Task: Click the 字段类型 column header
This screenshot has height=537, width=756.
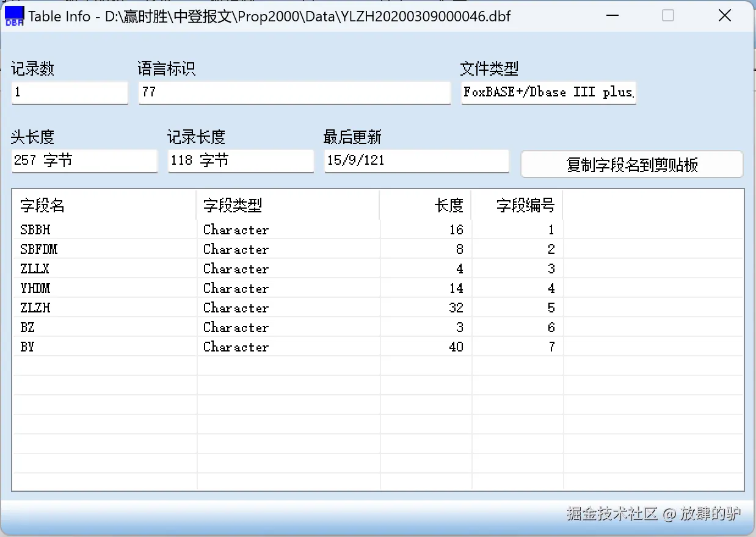Action: pyautogui.click(x=232, y=206)
